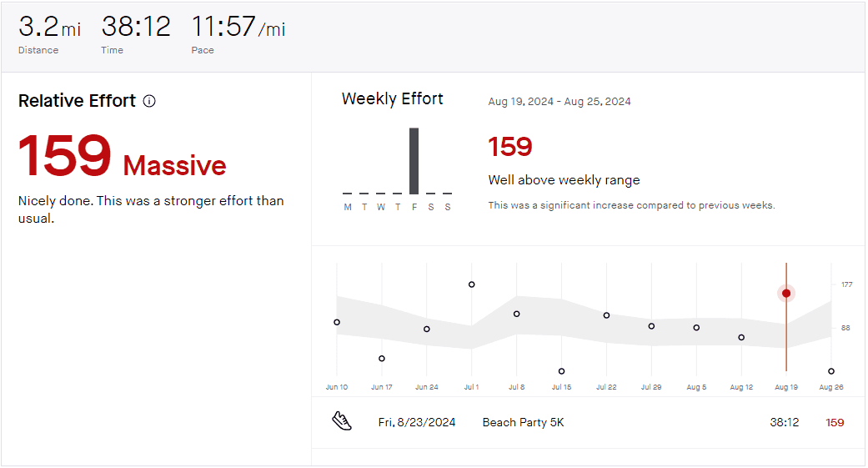Click the Fri, 8/23/2024 activity date

(417, 423)
